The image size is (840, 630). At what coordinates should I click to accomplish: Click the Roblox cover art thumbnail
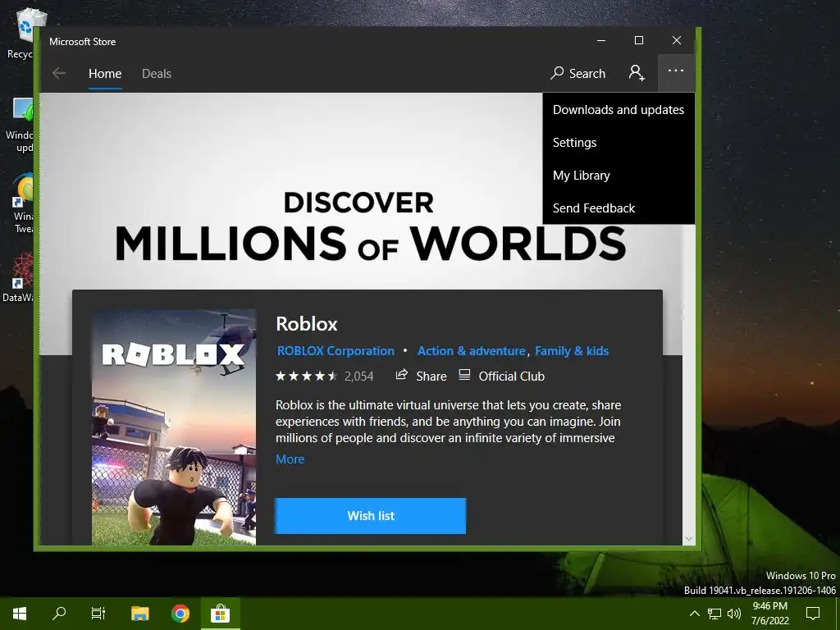174,427
